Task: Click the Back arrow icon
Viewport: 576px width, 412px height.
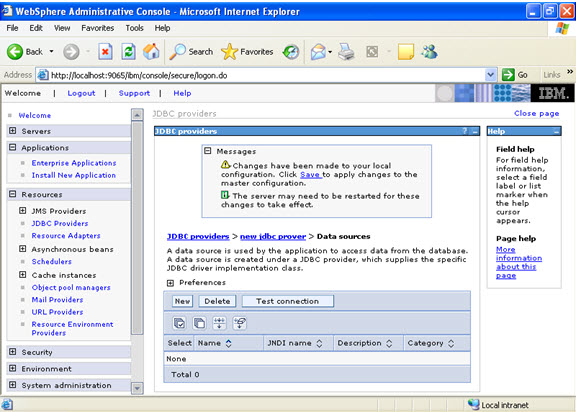Action: (15, 52)
